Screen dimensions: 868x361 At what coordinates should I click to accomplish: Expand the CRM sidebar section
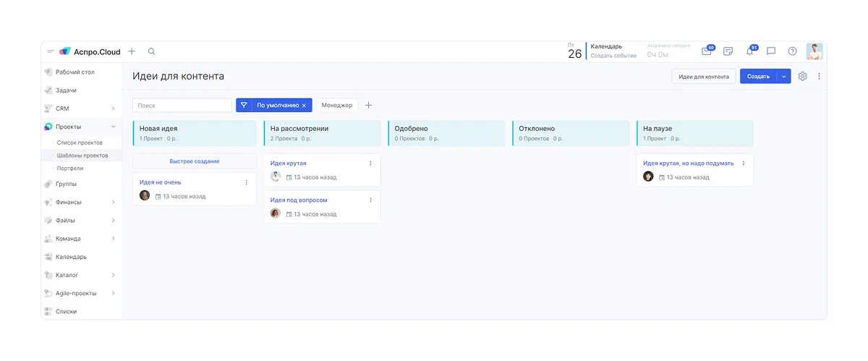113,109
